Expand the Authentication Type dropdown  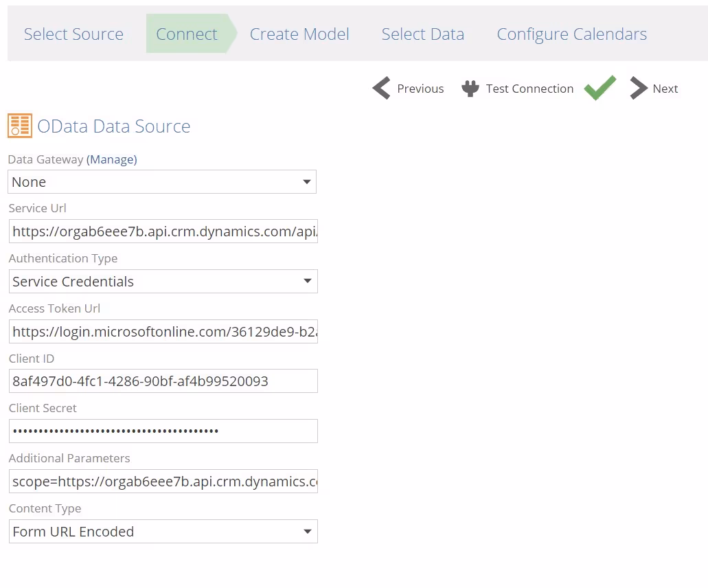(x=163, y=282)
